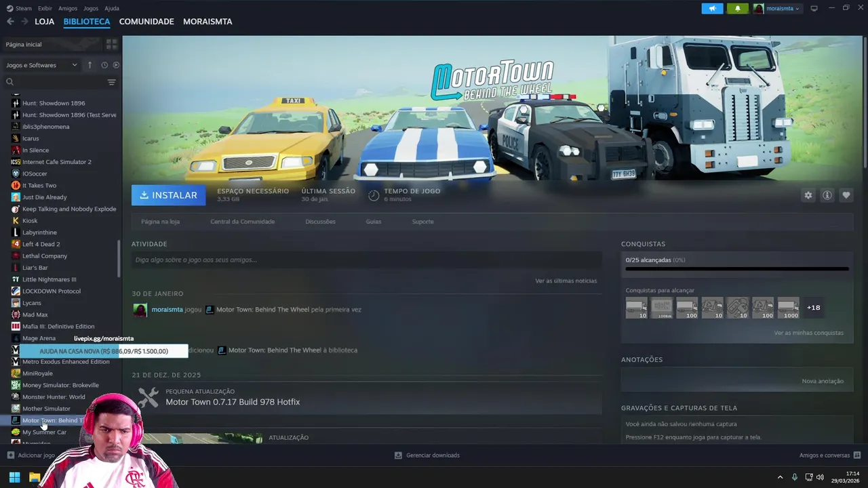Screen dimensions: 868x488
Task: Click the delivery truck achievement labeled 100
Action: click(x=687, y=308)
